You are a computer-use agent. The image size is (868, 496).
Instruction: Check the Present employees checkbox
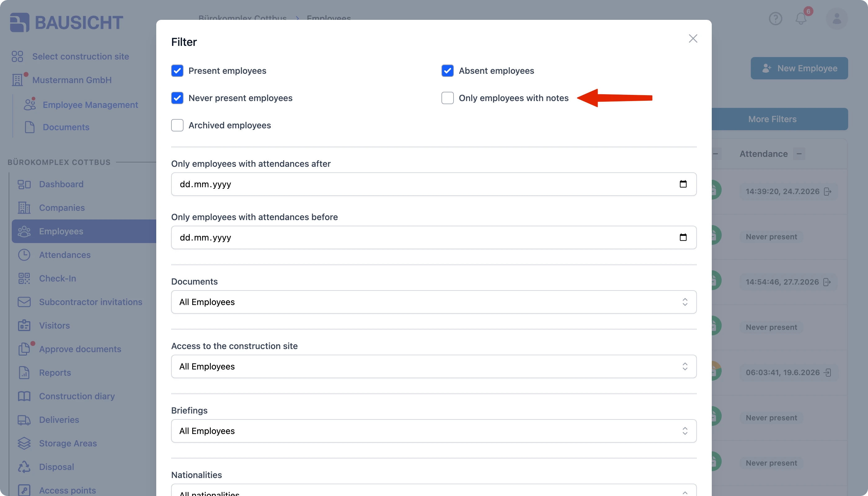(177, 70)
